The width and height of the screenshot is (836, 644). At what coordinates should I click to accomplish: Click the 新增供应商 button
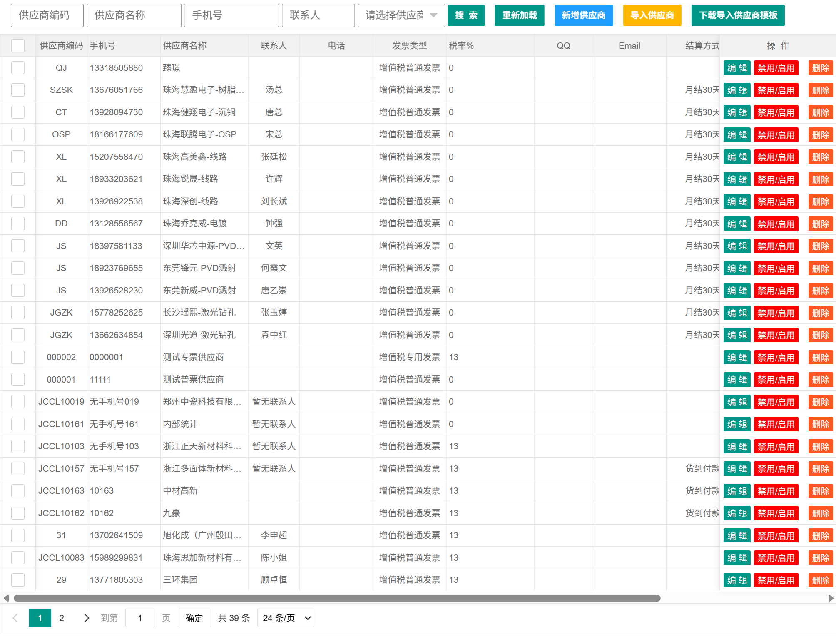[584, 15]
